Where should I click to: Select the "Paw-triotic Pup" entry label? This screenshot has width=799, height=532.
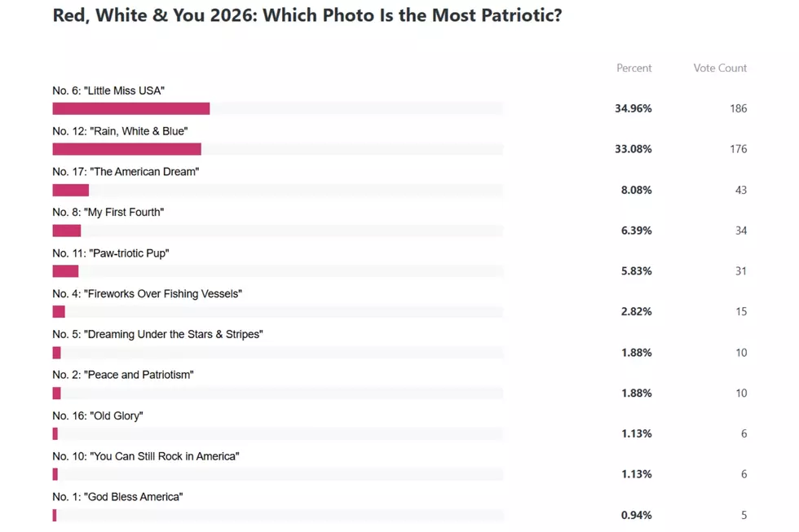111,253
